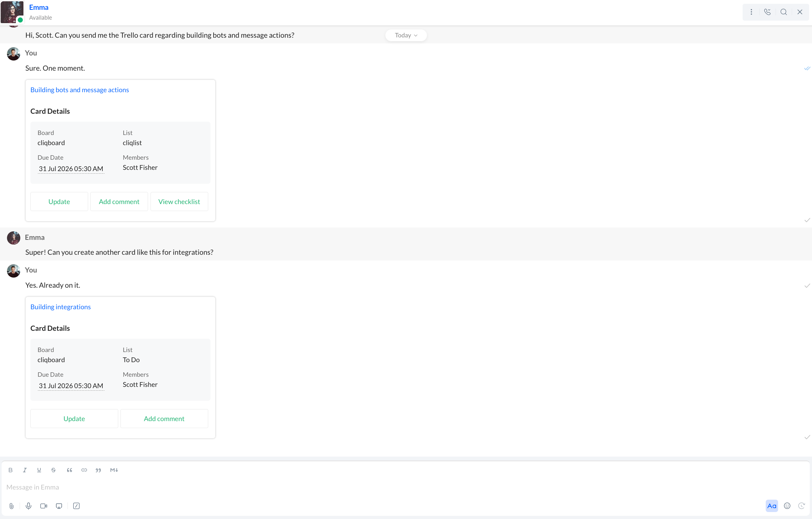Close the Emma chat window
Screen dimensions: 812x519
[800, 12]
